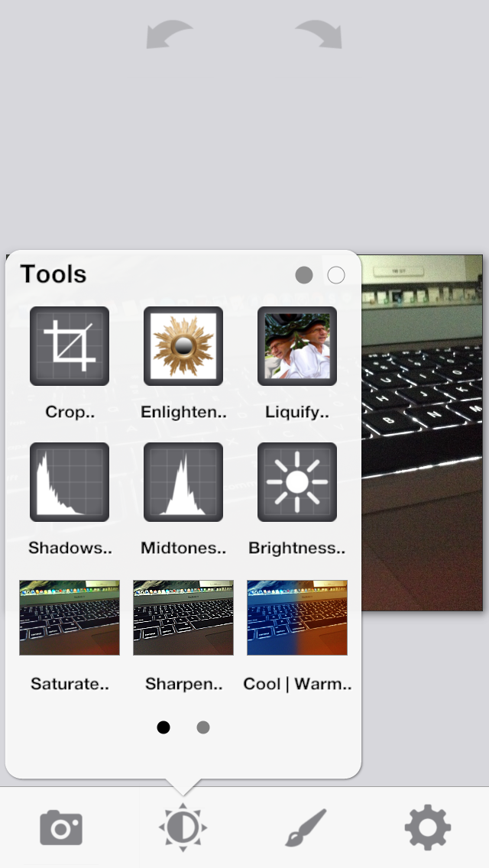Select the Sharpen preview thumbnail
Image resolution: width=489 pixels, height=868 pixels.
point(183,618)
